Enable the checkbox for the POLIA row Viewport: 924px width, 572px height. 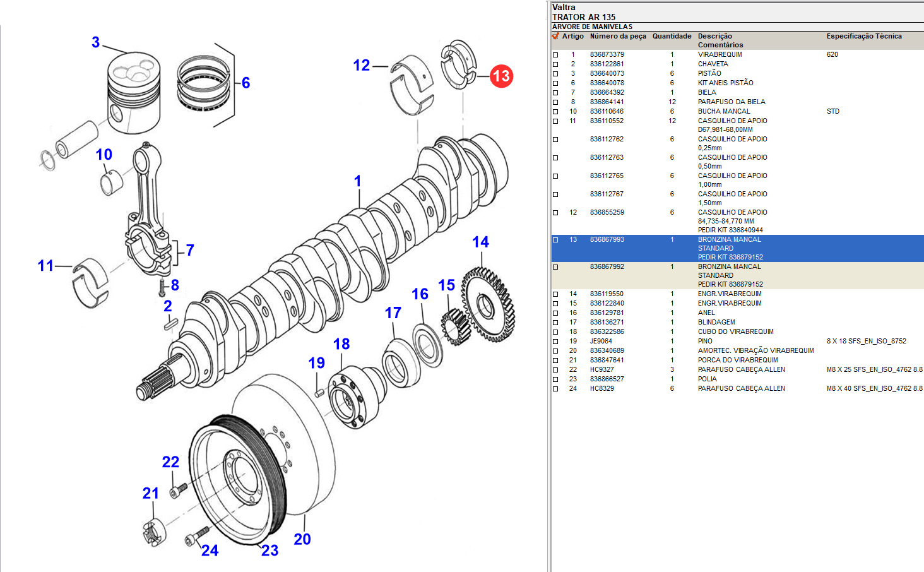pos(555,379)
